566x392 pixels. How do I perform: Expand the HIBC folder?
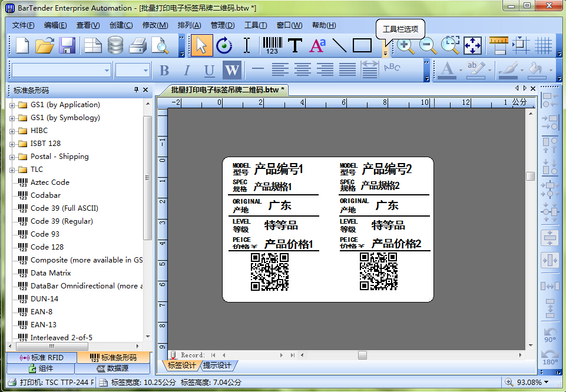[x=12, y=131]
